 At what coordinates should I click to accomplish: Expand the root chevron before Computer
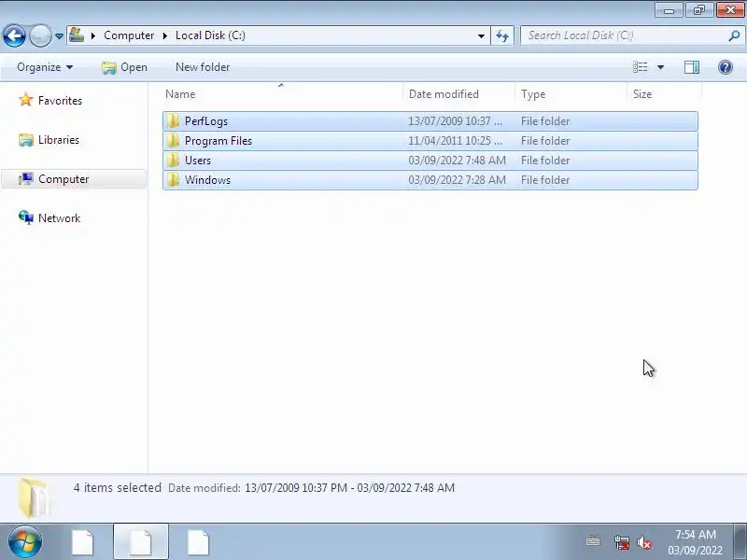point(93,35)
